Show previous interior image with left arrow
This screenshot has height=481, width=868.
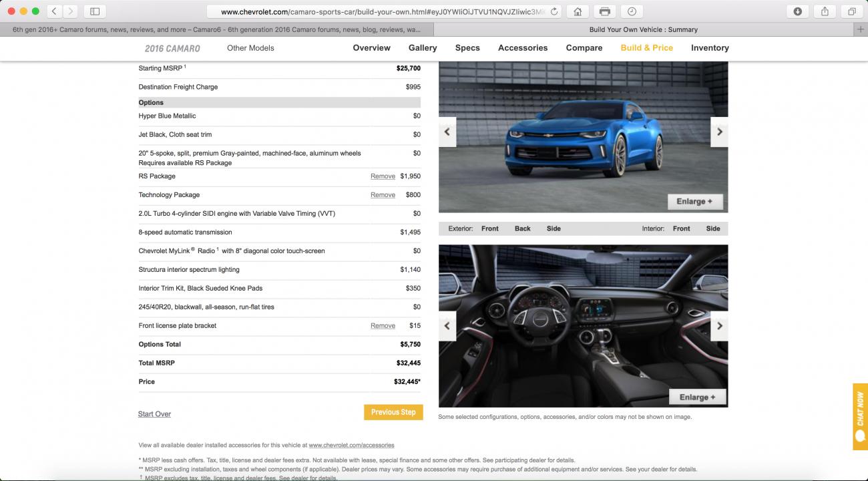(x=447, y=326)
